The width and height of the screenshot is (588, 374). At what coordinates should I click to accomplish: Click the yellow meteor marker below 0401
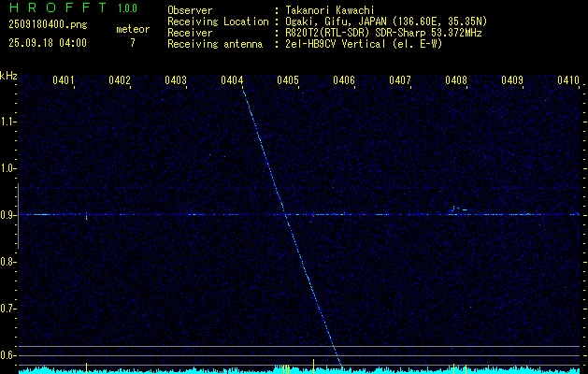click(87, 368)
